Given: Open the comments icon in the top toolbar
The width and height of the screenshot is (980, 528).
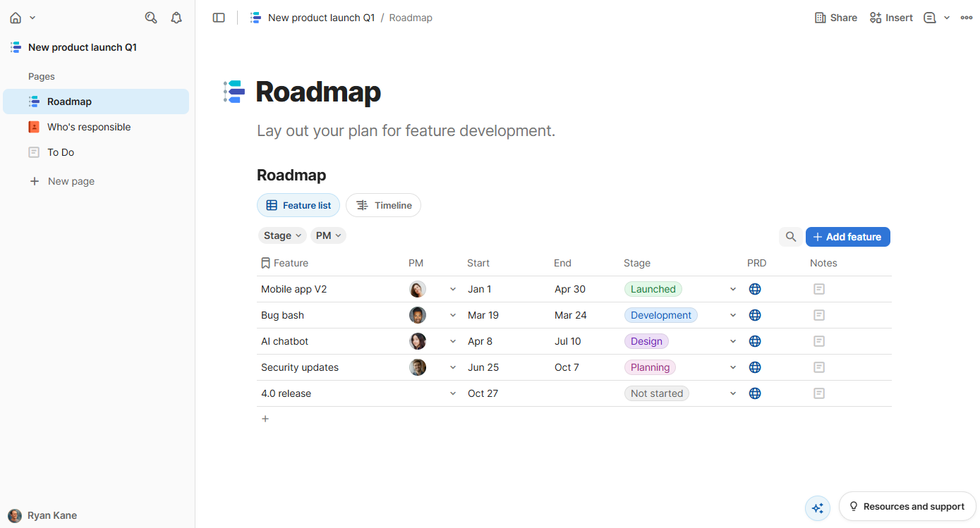Looking at the screenshot, I should tap(931, 17).
